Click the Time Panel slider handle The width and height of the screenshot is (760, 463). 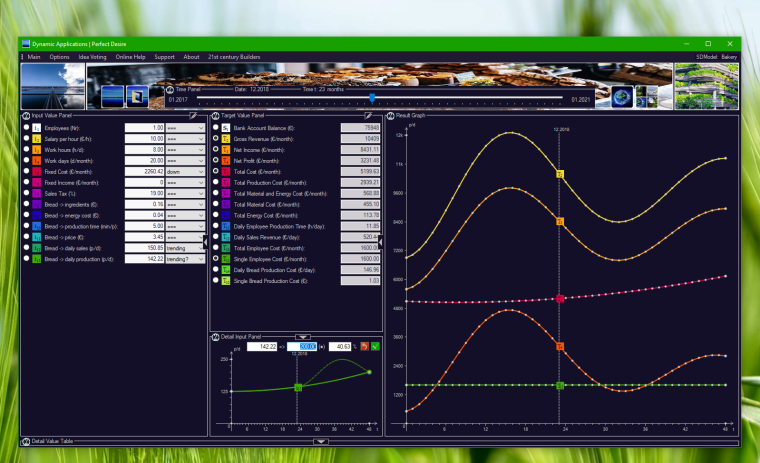tap(372, 98)
